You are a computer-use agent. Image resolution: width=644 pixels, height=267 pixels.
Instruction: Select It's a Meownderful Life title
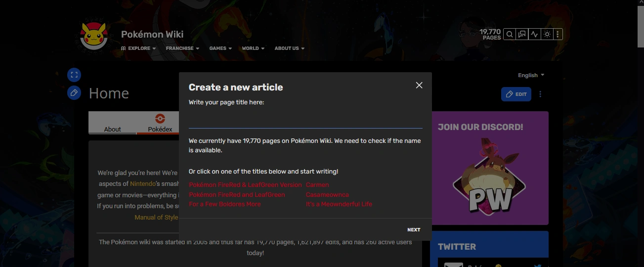click(x=339, y=204)
